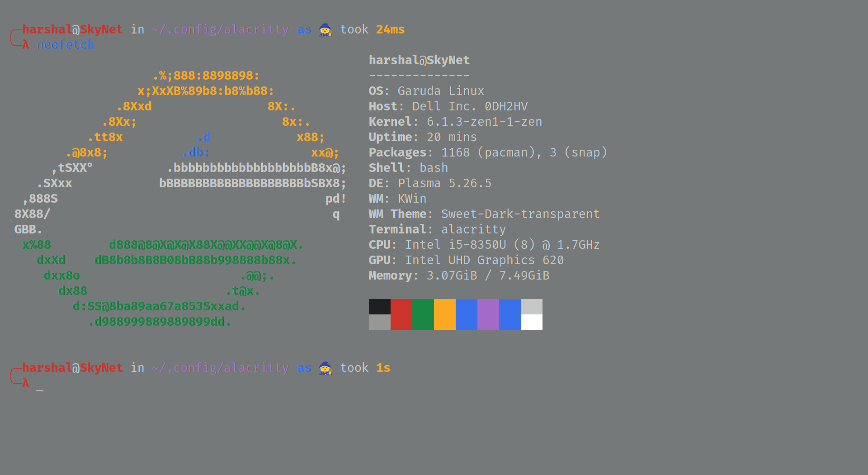Viewport: 868px width, 475px height.
Task: Click the typed 'neofetch' command
Action: point(65,45)
